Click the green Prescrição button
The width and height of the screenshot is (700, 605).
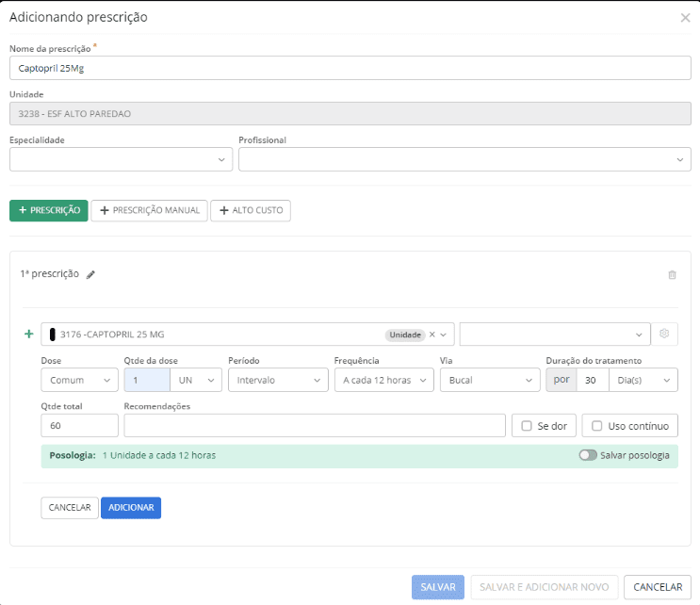click(x=49, y=210)
